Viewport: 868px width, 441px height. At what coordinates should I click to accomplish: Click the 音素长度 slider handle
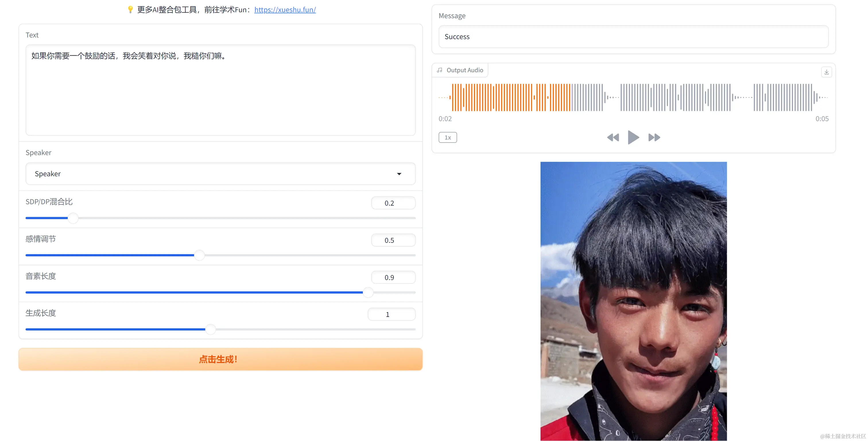(x=368, y=292)
